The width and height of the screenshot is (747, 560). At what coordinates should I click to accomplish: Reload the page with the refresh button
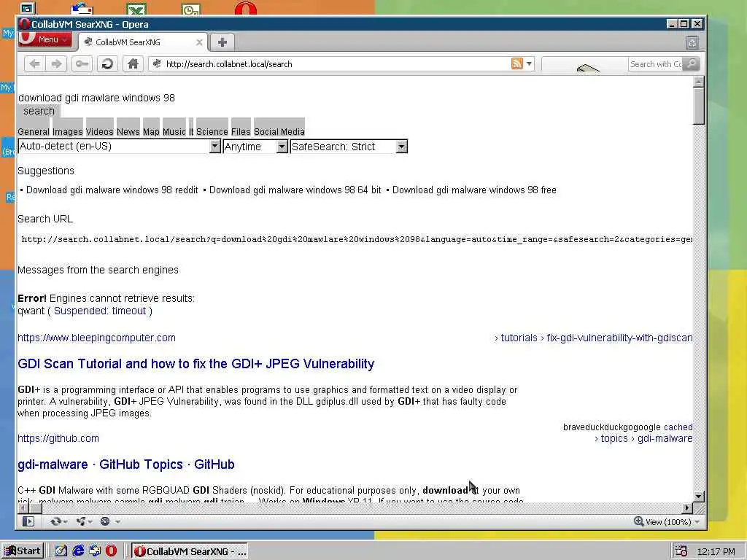click(108, 64)
